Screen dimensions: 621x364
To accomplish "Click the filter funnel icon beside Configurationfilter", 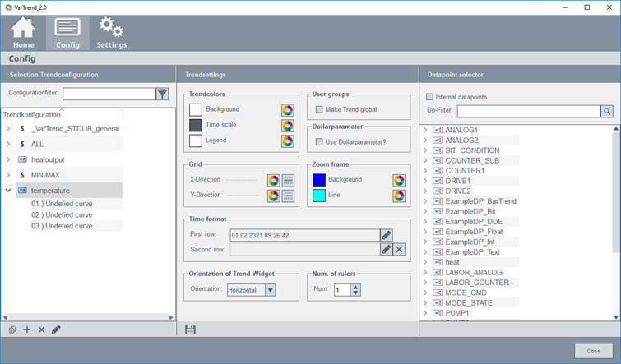I will [x=162, y=94].
